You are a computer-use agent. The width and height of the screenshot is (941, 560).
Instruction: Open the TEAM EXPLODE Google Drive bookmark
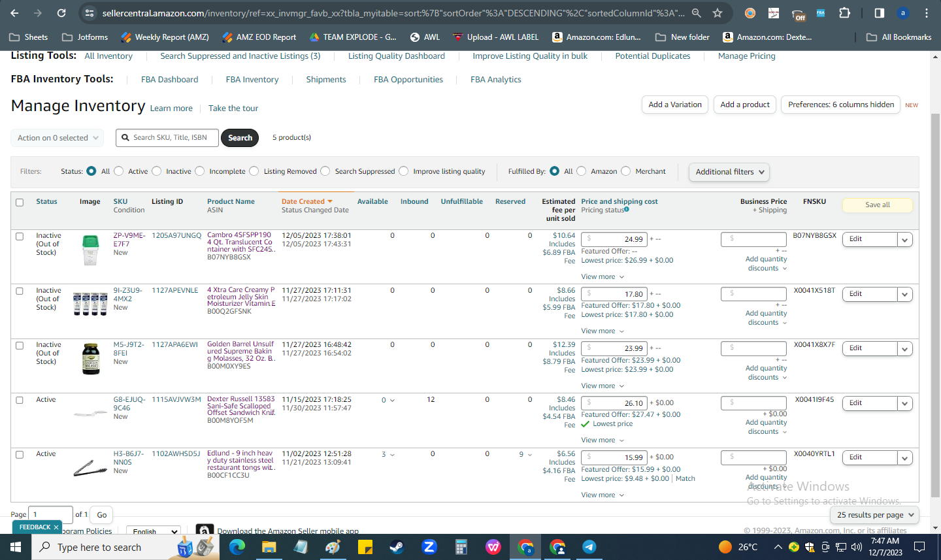point(353,37)
